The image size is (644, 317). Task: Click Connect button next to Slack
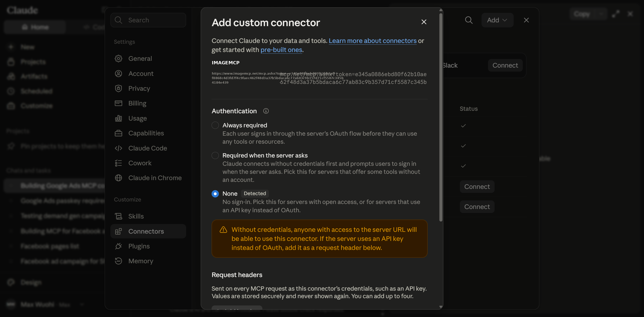(505, 65)
